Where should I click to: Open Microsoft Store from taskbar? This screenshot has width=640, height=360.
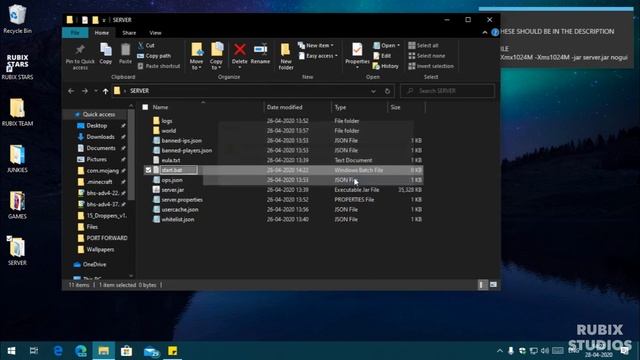[127, 351]
